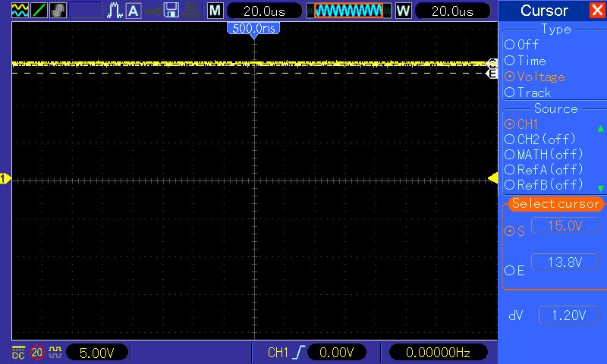Viewport: 607px width, 364px height.
Task: Click the waveform memory position bar
Action: coord(348,11)
